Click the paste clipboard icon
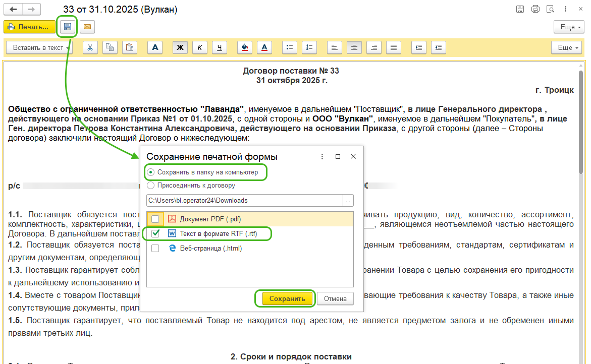Screen dimensions: 591x364 click(x=130, y=47)
